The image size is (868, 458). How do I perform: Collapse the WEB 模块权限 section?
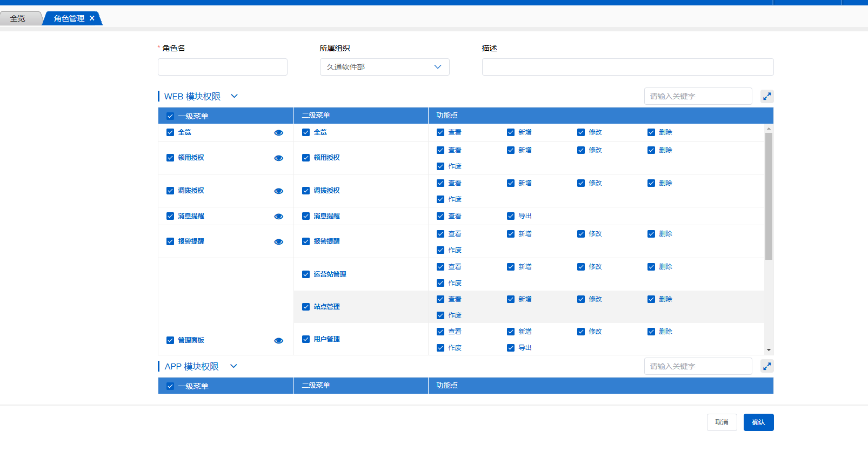[x=234, y=96]
